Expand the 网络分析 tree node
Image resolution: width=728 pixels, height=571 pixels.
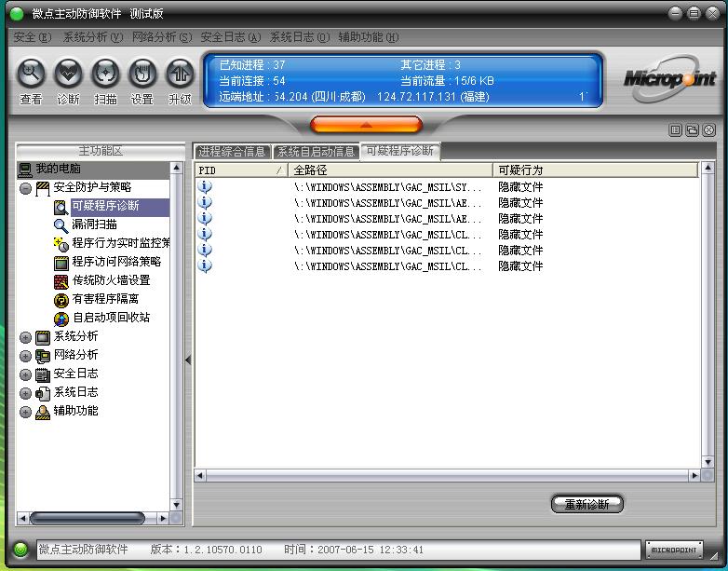tap(25, 356)
